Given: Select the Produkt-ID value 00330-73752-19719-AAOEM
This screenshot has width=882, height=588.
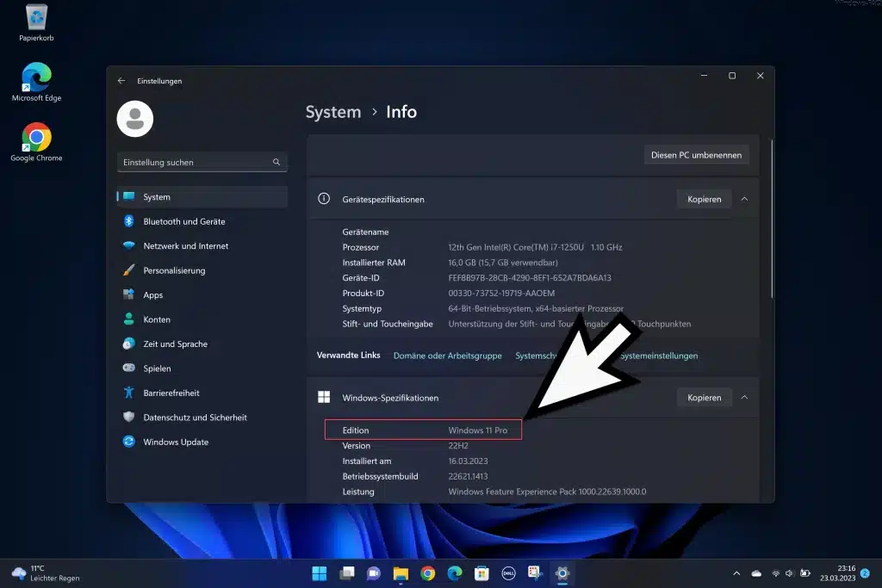Looking at the screenshot, I should [501, 293].
